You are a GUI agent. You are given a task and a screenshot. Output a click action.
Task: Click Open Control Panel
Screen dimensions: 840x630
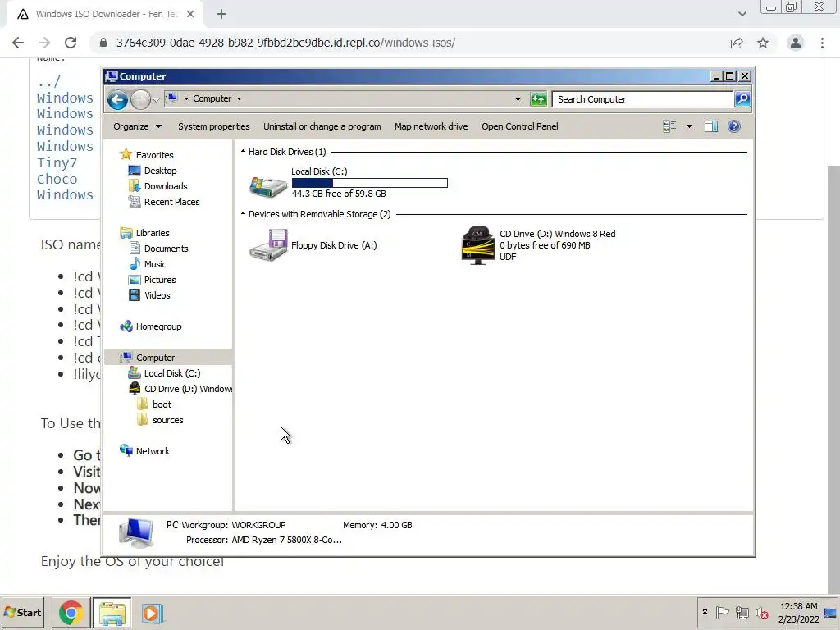(x=519, y=126)
